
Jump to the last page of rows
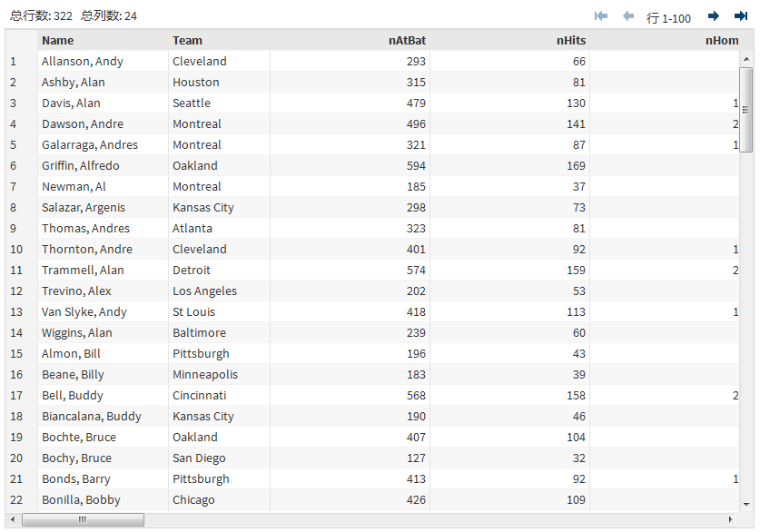pos(741,16)
